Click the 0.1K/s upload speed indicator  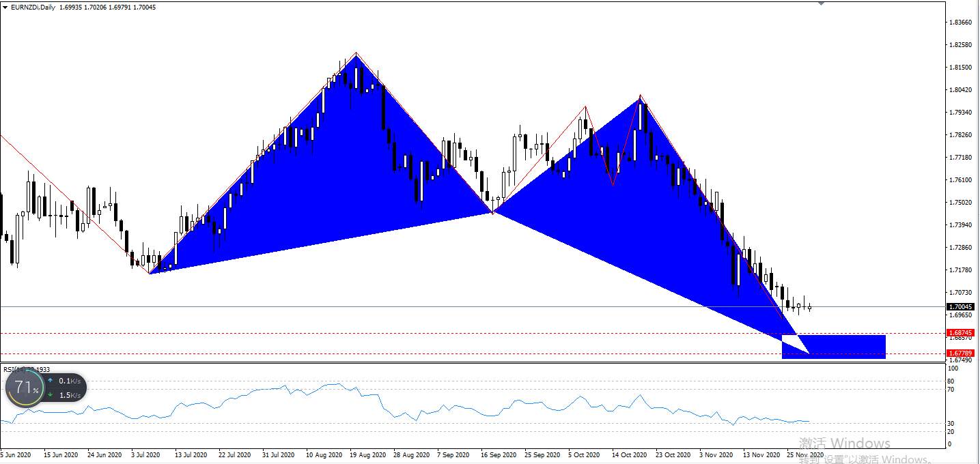pyautogui.click(x=64, y=381)
